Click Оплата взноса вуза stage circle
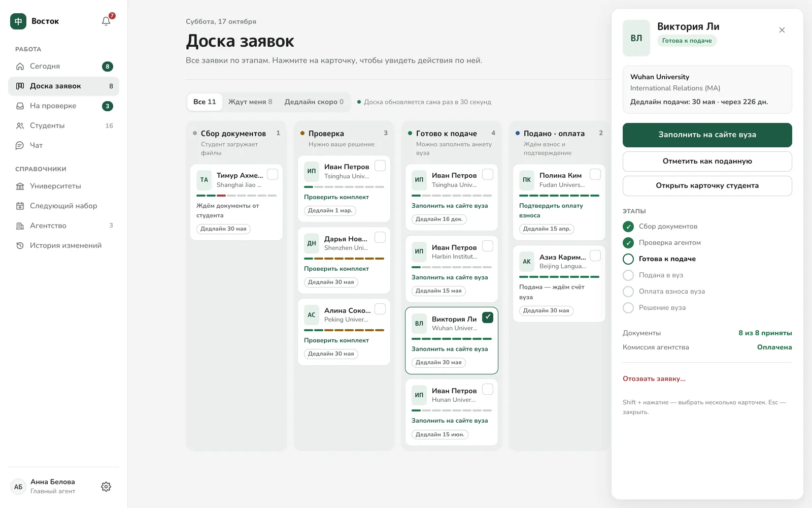This screenshot has height=508, width=812. (628, 292)
